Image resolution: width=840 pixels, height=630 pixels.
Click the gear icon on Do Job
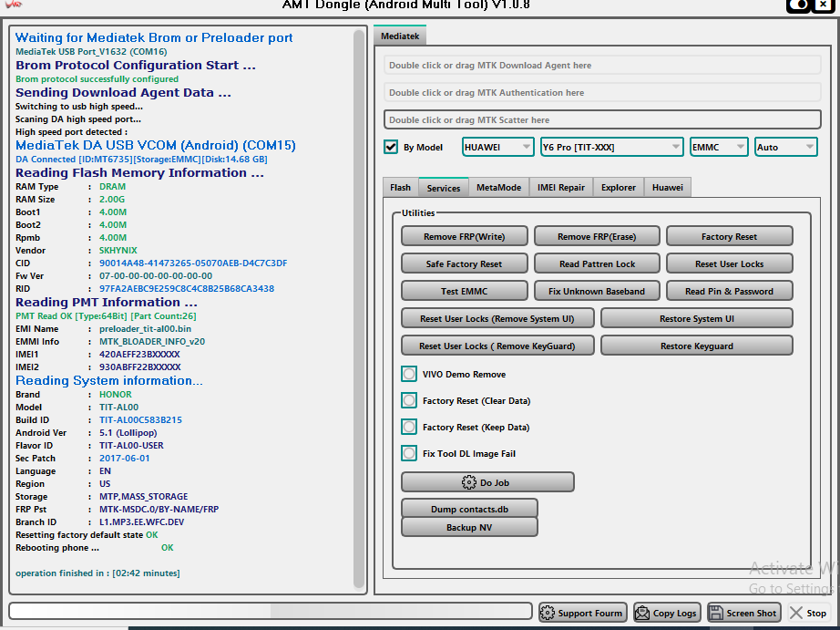(x=469, y=482)
